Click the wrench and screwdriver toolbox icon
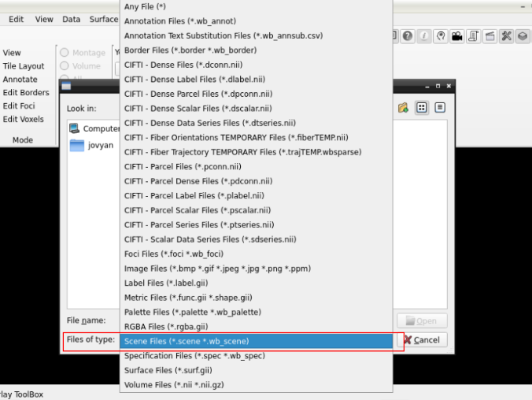 pyautogui.click(x=506, y=36)
